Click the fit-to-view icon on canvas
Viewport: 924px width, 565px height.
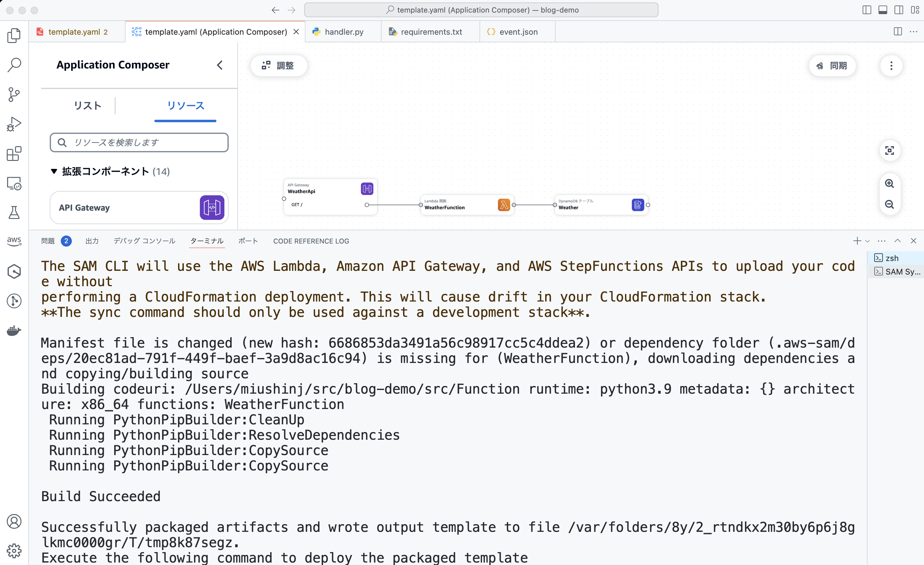point(890,150)
